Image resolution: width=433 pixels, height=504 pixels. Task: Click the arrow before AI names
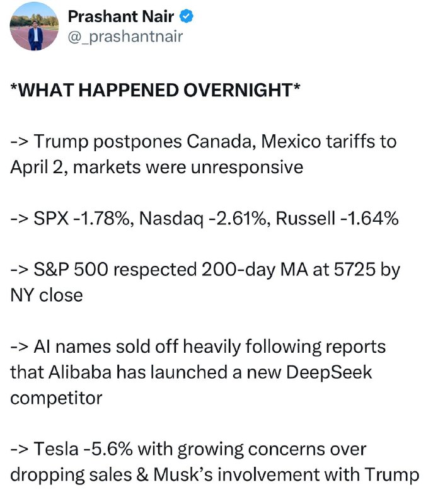point(20,348)
